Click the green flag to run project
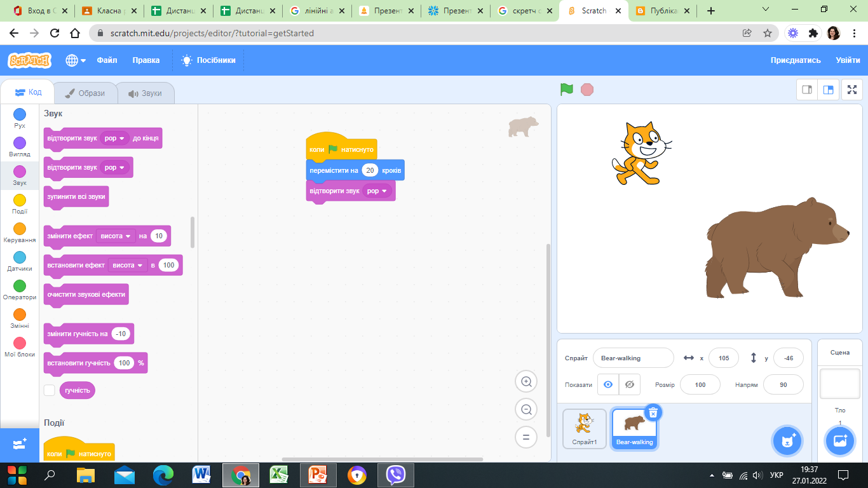The image size is (868, 488). (567, 90)
